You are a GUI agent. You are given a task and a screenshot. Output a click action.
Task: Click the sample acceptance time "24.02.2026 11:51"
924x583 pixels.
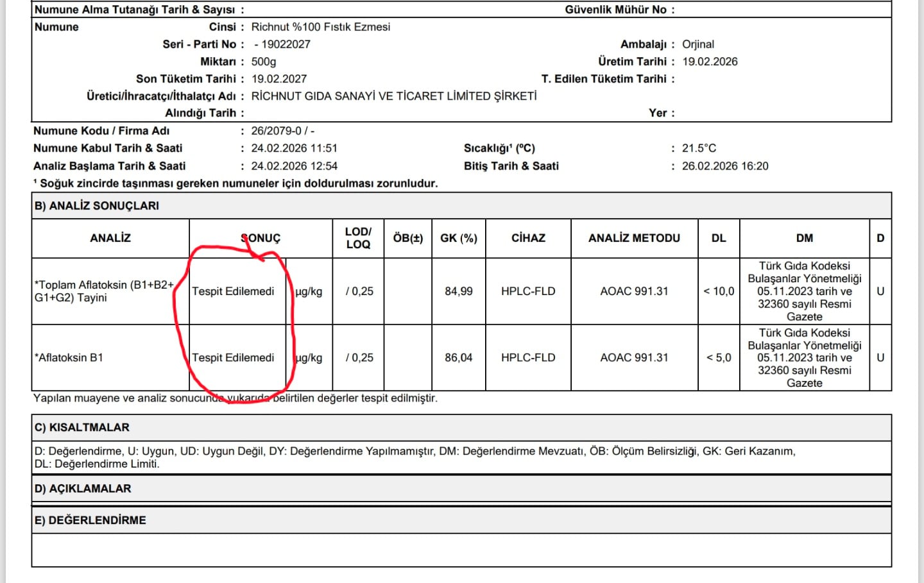pos(294,148)
